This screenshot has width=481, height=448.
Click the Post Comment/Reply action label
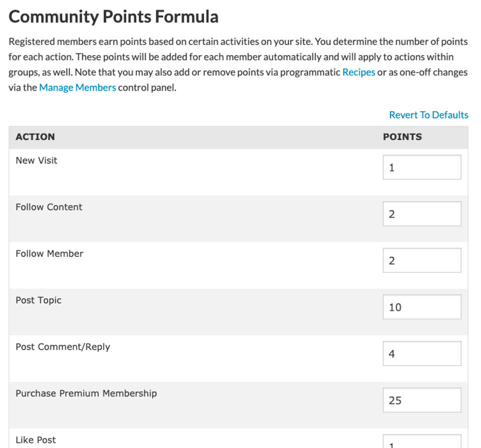point(63,347)
